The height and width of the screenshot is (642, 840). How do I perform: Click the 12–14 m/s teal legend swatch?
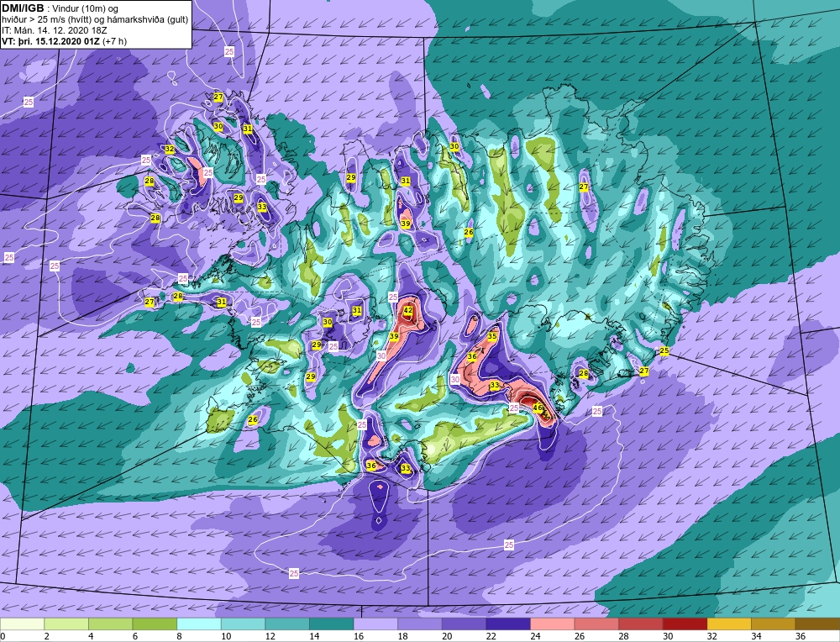point(287,624)
